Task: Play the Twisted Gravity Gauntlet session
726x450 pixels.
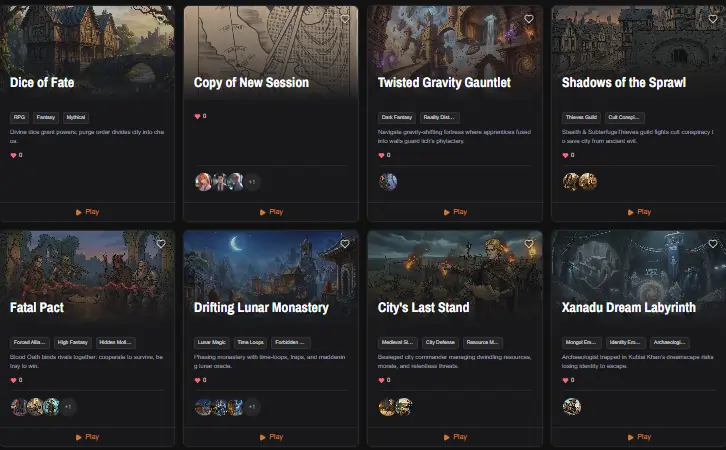Action: click(455, 212)
